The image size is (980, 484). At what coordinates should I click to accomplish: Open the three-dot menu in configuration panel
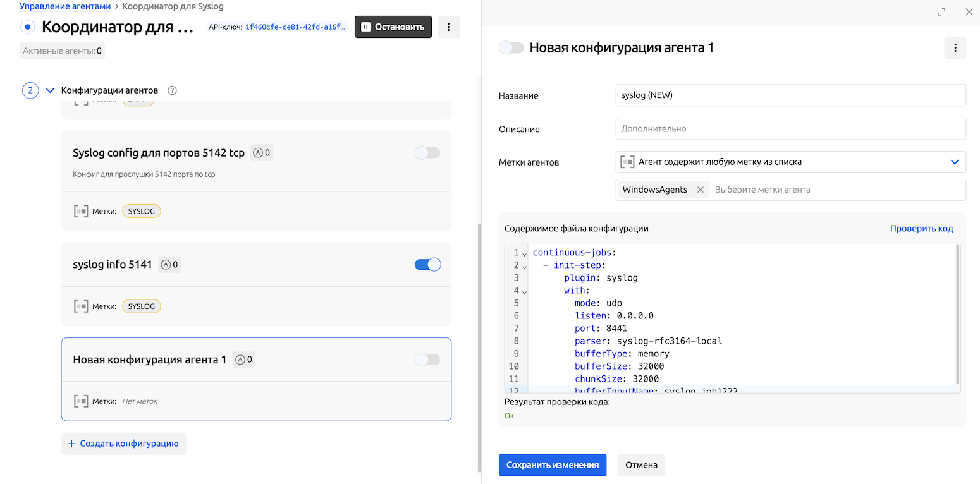[x=955, y=48]
